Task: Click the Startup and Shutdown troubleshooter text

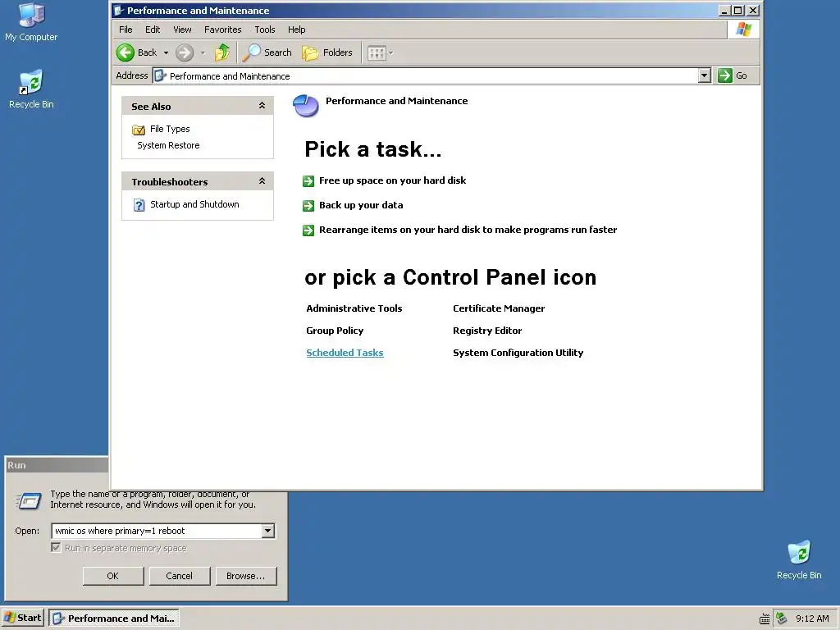Action: point(194,204)
